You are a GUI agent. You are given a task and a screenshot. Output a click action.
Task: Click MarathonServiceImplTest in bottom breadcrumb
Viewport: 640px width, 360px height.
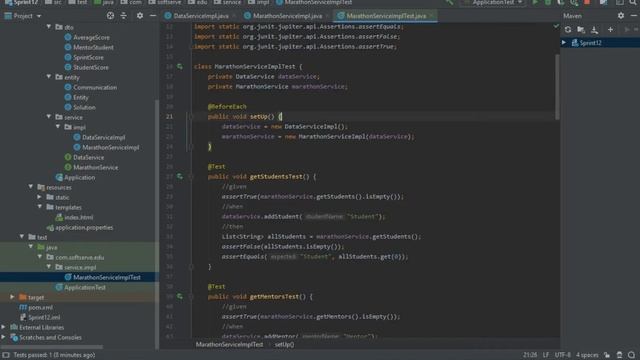pyautogui.click(x=229, y=344)
